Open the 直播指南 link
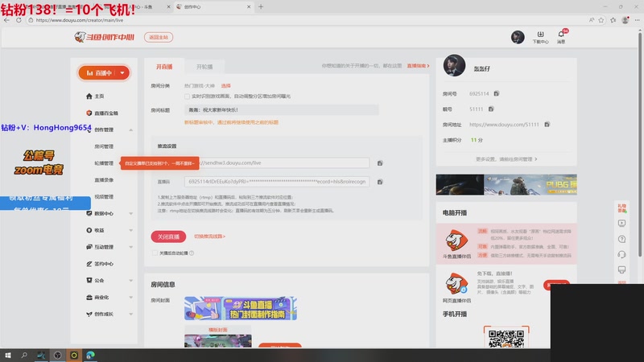 pyautogui.click(x=418, y=66)
